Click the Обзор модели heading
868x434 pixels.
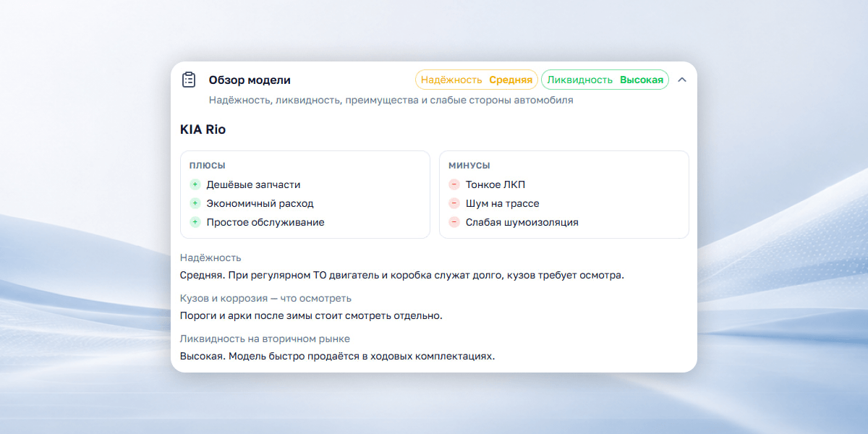pyautogui.click(x=250, y=80)
